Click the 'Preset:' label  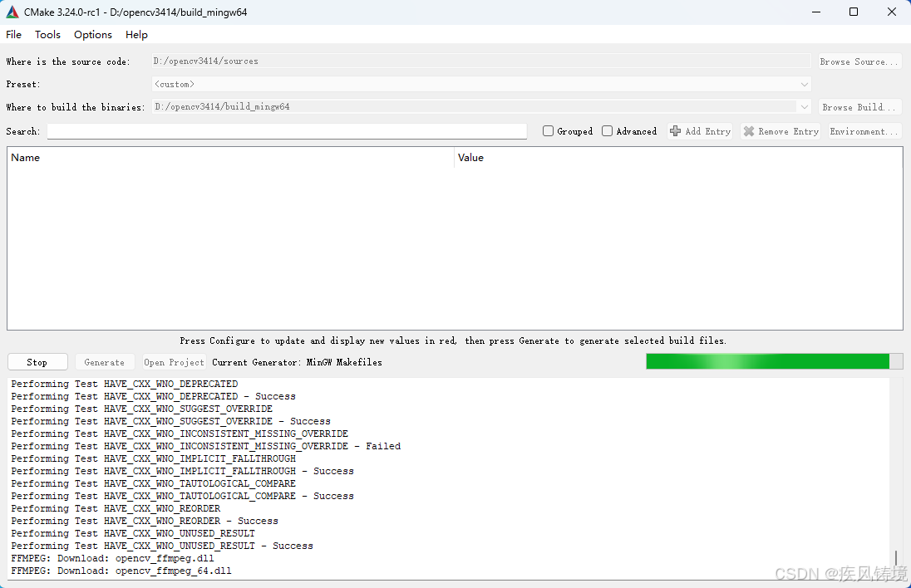(x=23, y=84)
